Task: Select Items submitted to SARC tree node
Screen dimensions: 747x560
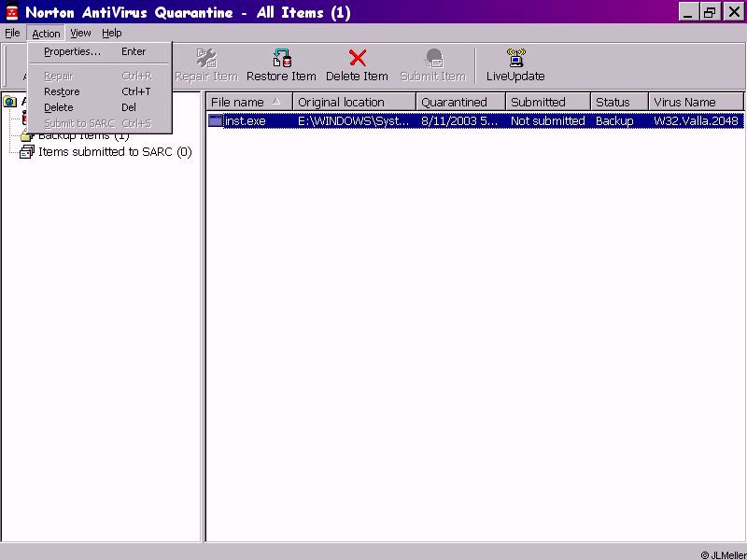Action: click(114, 152)
